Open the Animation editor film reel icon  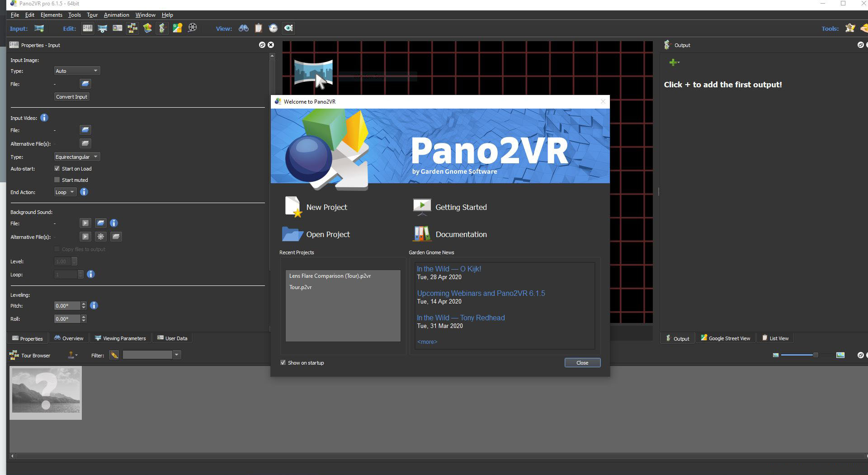[x=193, y=28]
